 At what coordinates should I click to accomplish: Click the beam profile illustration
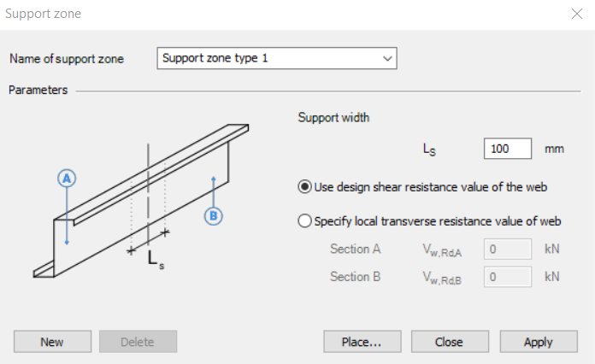(x=141, y=201)
